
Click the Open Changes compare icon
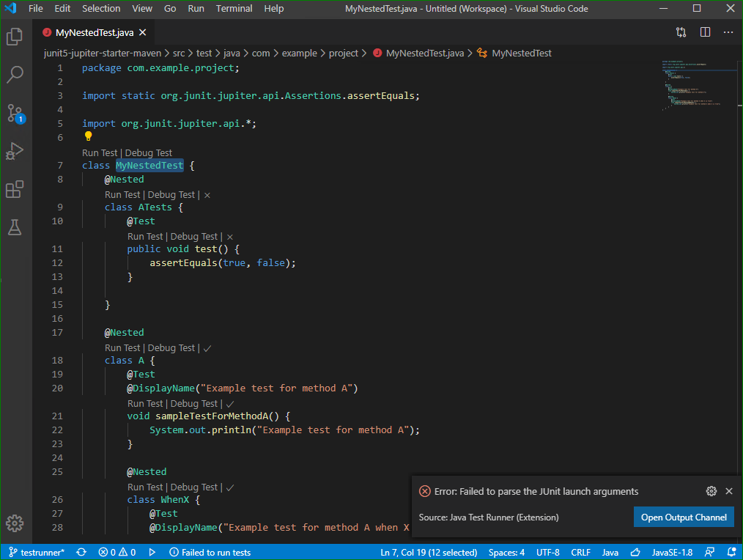pyautogui.click(x=681, y=32)
